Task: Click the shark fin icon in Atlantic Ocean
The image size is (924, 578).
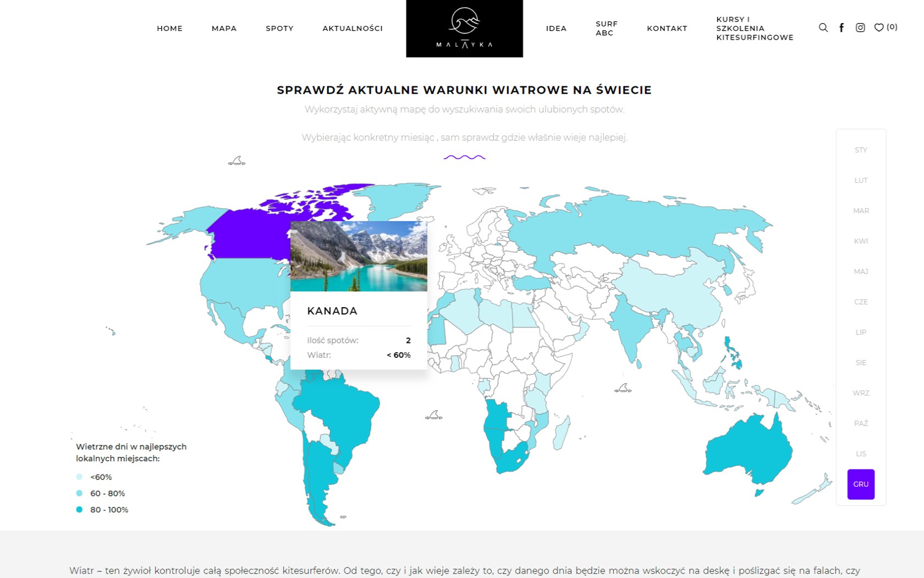Action: point(433,415)
